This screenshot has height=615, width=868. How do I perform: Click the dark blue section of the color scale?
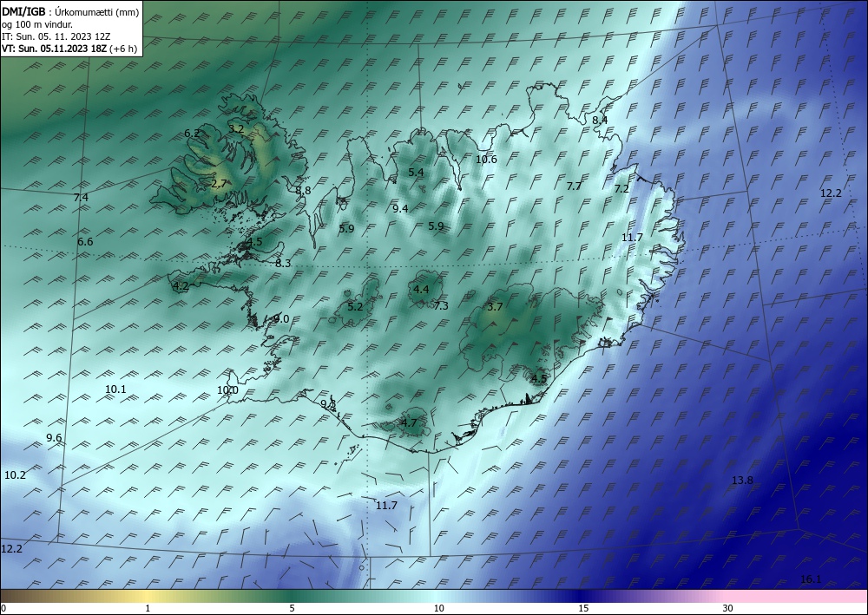click(x=582, y=596)
